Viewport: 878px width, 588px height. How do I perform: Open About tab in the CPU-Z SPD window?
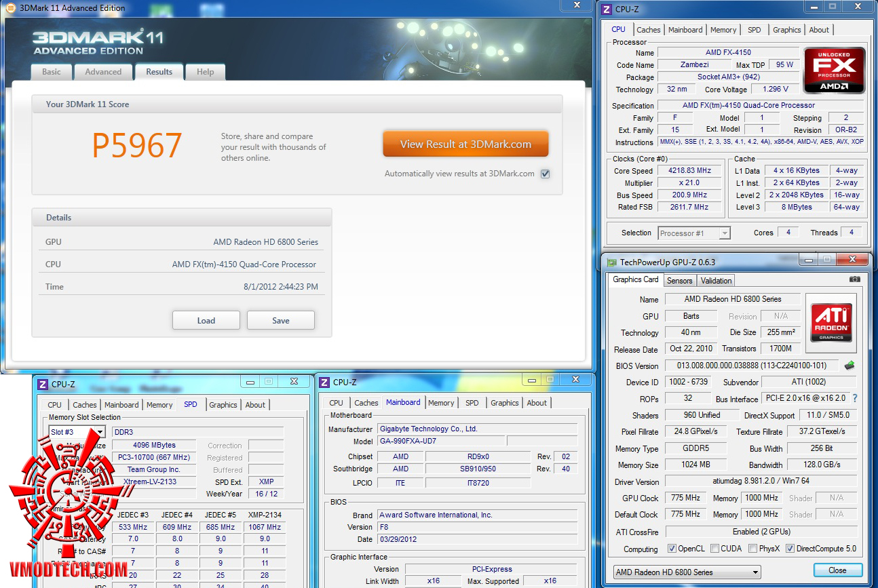255,405
